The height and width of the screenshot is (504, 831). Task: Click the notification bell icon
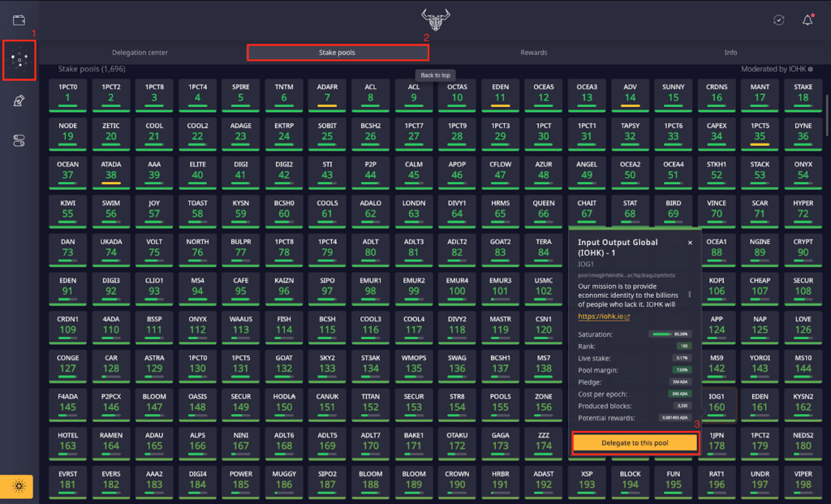[807, 19]
